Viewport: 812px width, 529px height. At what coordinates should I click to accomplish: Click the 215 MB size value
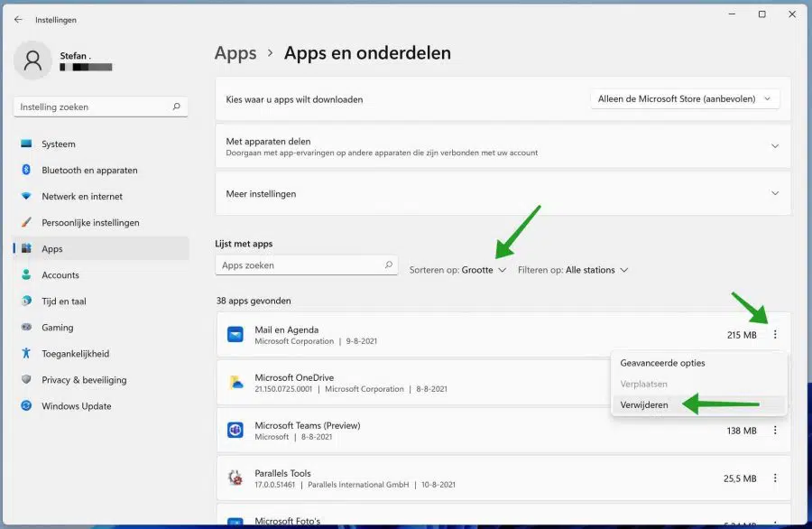pyautogui.click(x=742, y=335)
